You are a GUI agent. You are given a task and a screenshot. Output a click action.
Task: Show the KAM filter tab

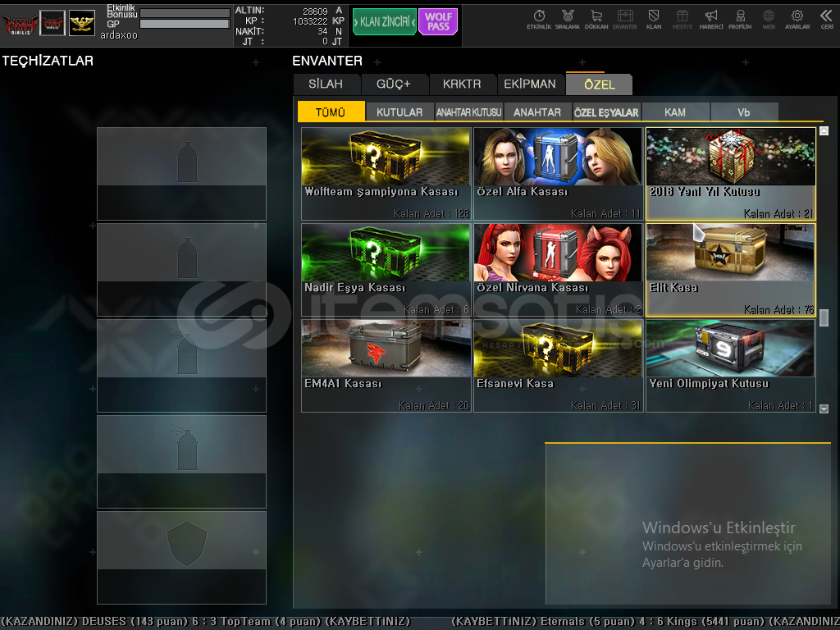click(x=675, y=112)
